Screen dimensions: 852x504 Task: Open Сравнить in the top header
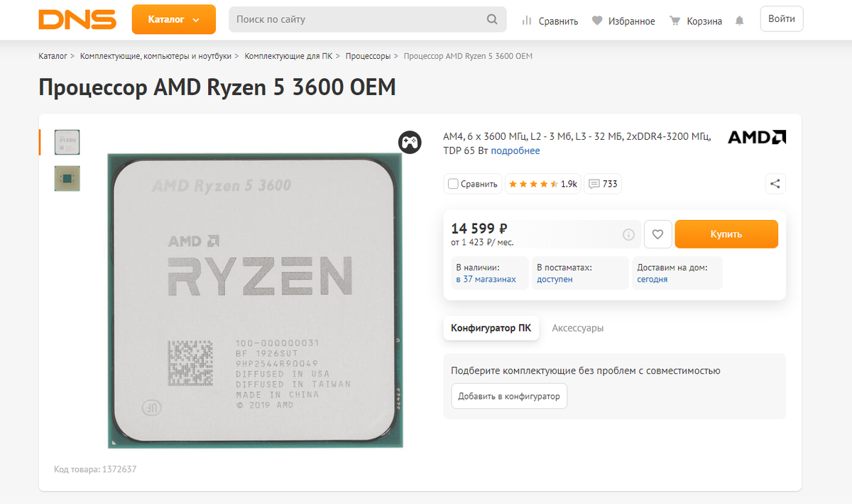550,21
